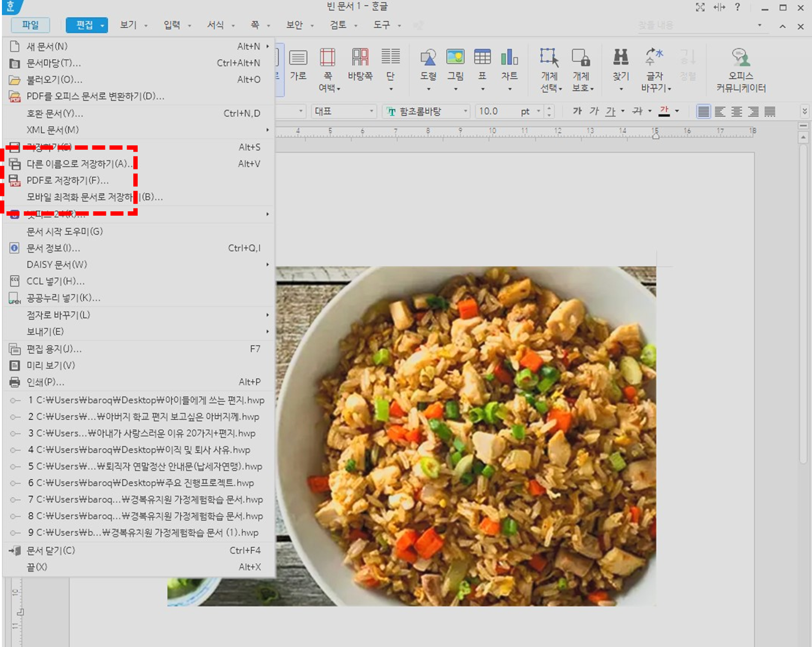Open the 보기 menu

(x=133, y=25)
